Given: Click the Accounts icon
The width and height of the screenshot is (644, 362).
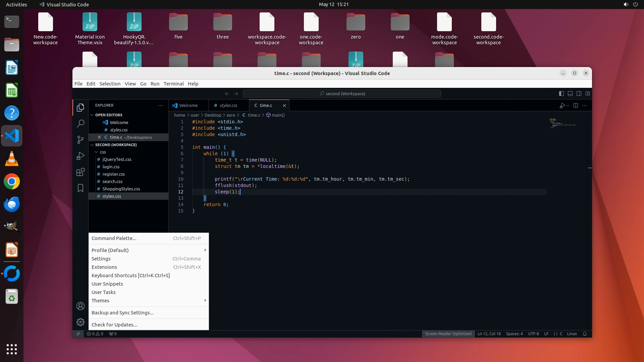Looking at the screenshot, I should click(80, 306).
